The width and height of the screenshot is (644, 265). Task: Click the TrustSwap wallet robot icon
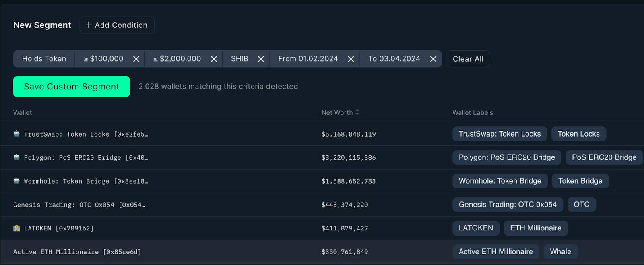pyautogui.click(x=17, y=134)
